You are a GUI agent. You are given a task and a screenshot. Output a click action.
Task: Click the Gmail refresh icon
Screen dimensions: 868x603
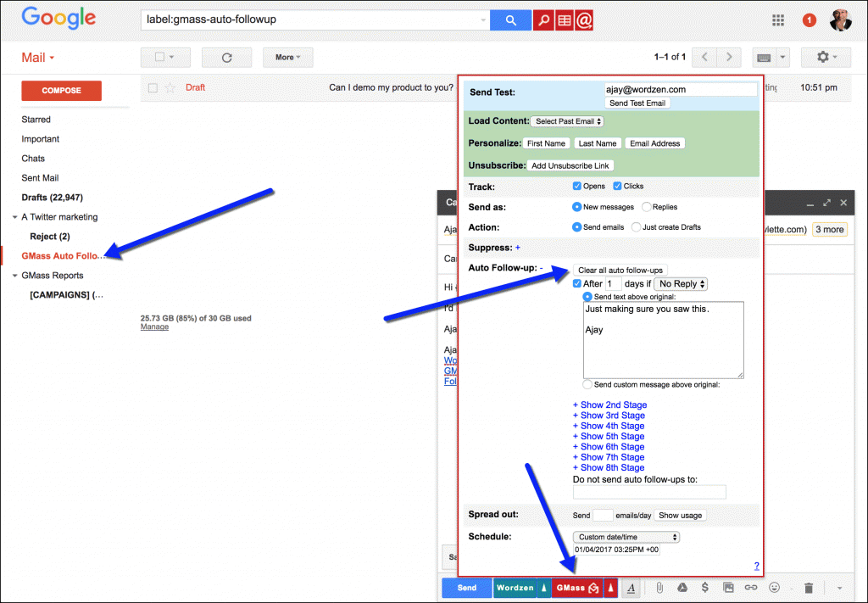point(226,58)
